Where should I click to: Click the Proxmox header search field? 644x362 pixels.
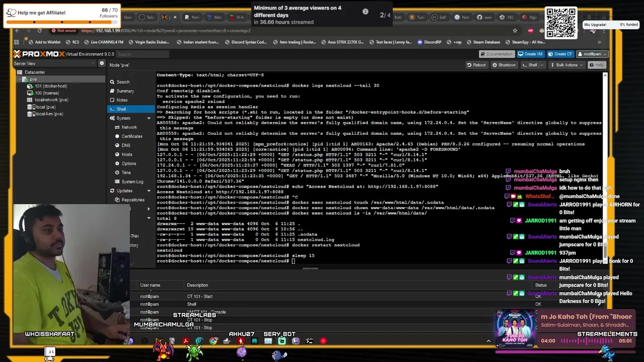point(143,54)
